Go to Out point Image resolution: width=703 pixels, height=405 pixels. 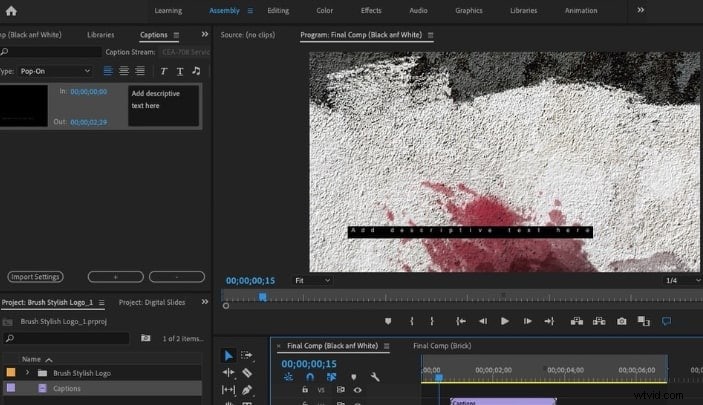(x=549, y=321)
